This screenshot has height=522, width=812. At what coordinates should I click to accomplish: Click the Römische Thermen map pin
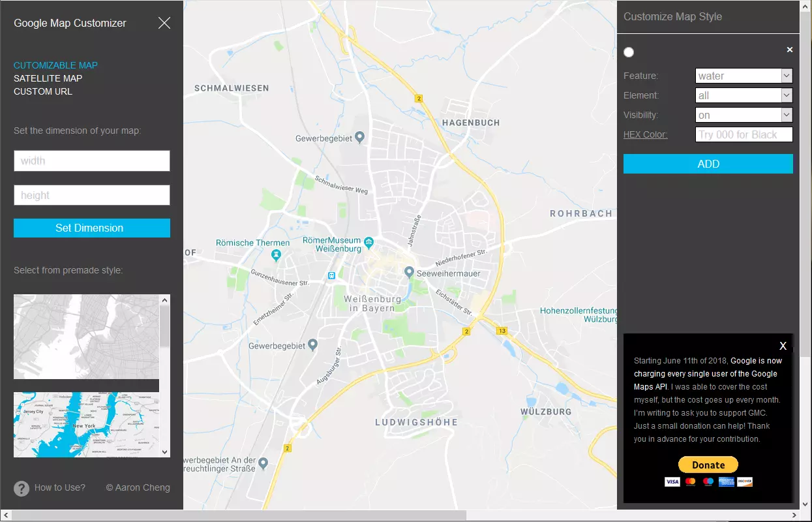277,254
